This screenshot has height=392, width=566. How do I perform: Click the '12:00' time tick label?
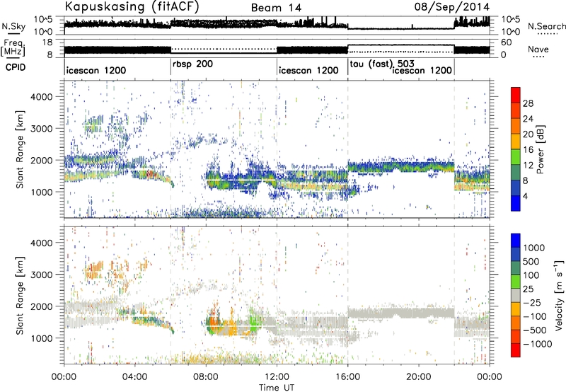pyautogui.click(x=277, y=377)
